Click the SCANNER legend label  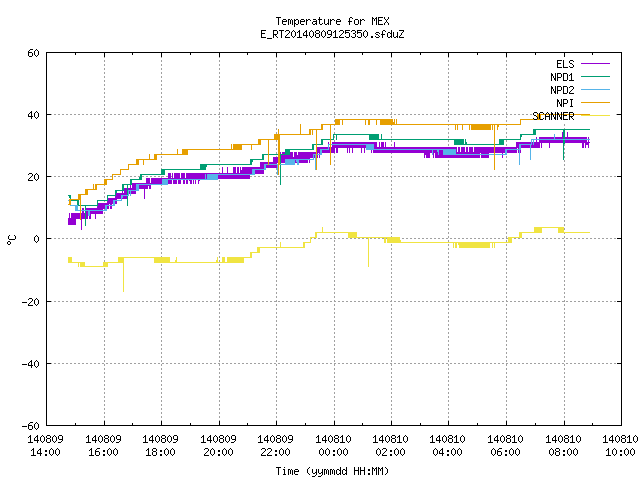(553, 116)
